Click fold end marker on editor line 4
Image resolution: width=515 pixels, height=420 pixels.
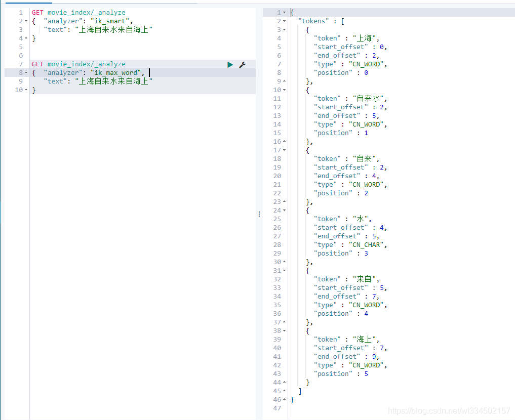point(26,38)
